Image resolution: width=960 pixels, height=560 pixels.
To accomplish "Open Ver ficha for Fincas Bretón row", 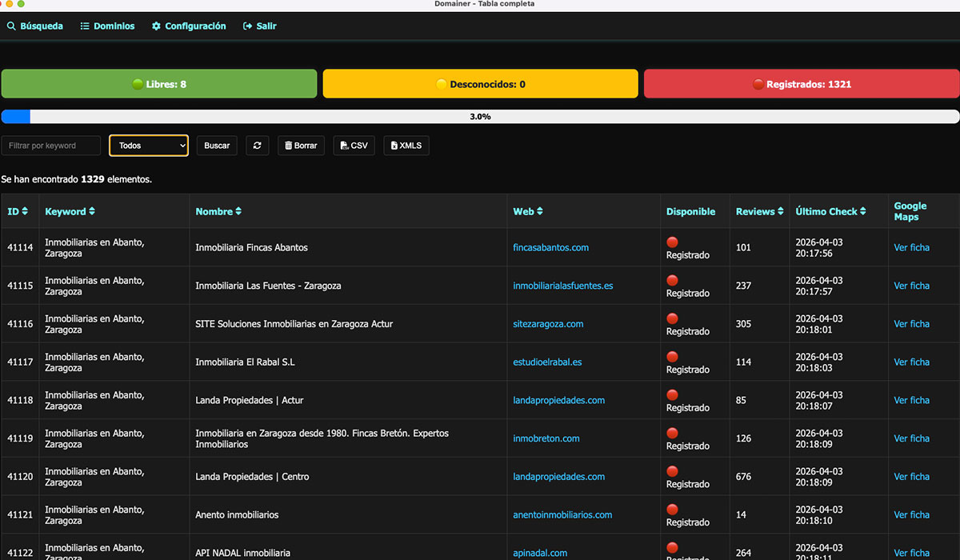I will coord(911,438).
